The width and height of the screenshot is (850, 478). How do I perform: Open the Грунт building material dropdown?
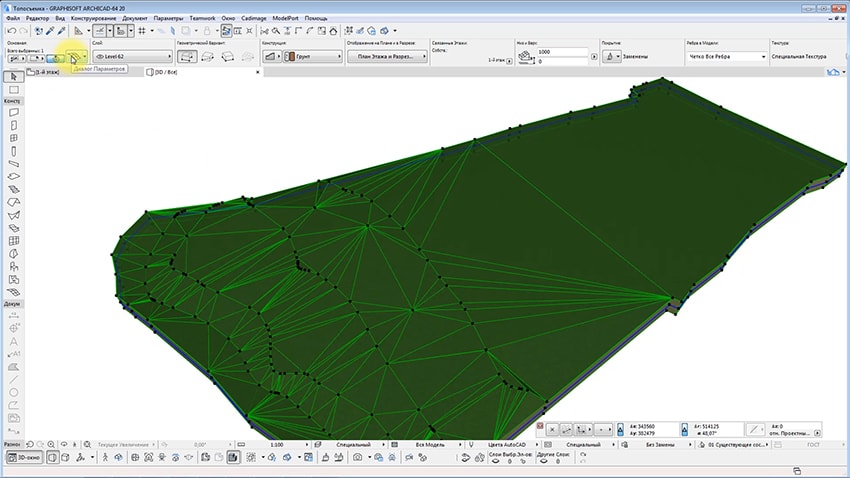coord(313,56)
